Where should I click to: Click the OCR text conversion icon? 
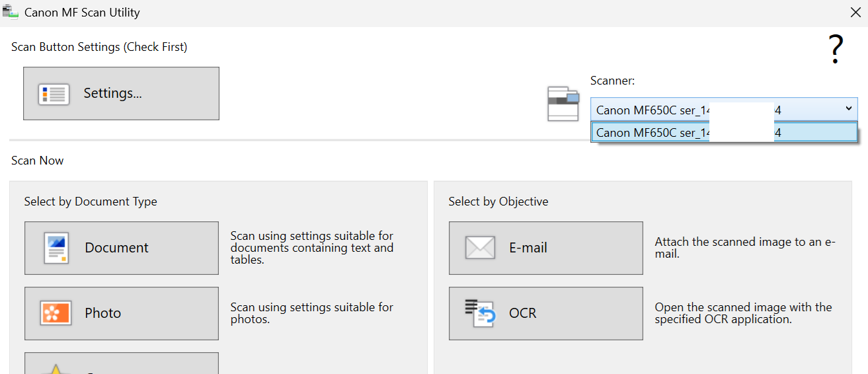(480, 313)
